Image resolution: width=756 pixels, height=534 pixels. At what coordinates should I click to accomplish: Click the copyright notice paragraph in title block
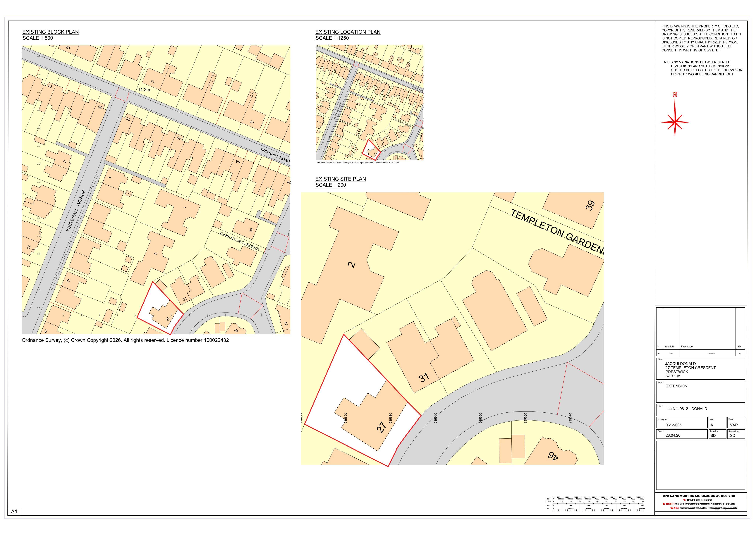pyautogui.click(x=701, y=38)
